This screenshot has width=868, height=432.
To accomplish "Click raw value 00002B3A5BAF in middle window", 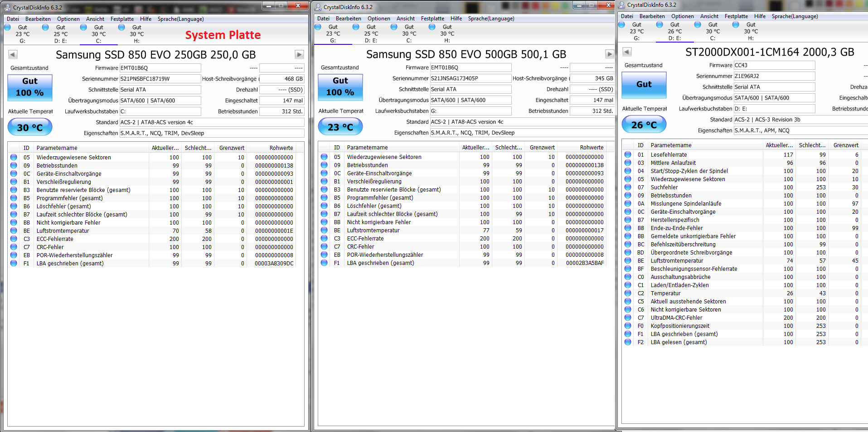I will click(585, 263).
